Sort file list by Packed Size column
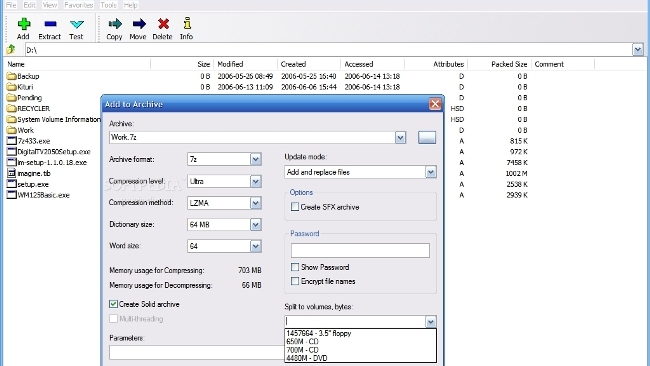 pos(500,64)
